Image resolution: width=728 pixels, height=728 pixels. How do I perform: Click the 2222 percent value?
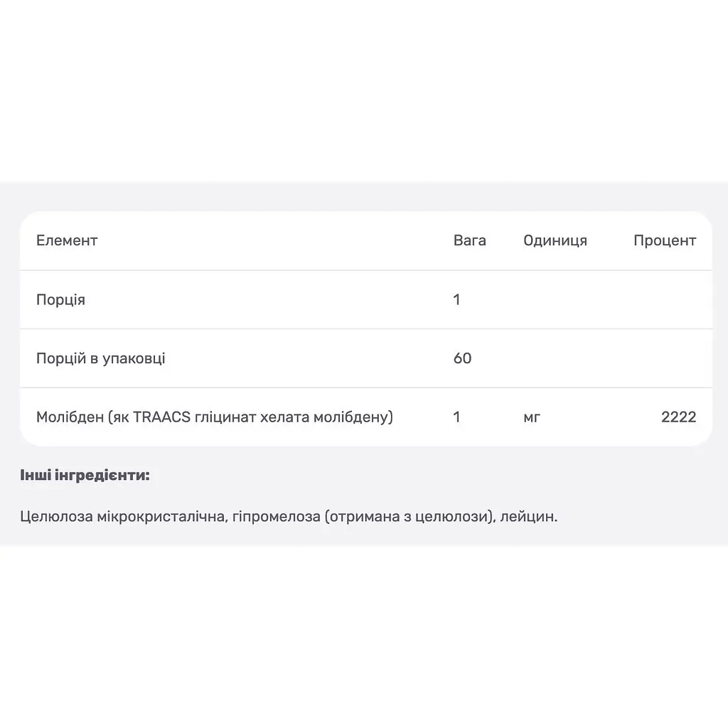679,417
